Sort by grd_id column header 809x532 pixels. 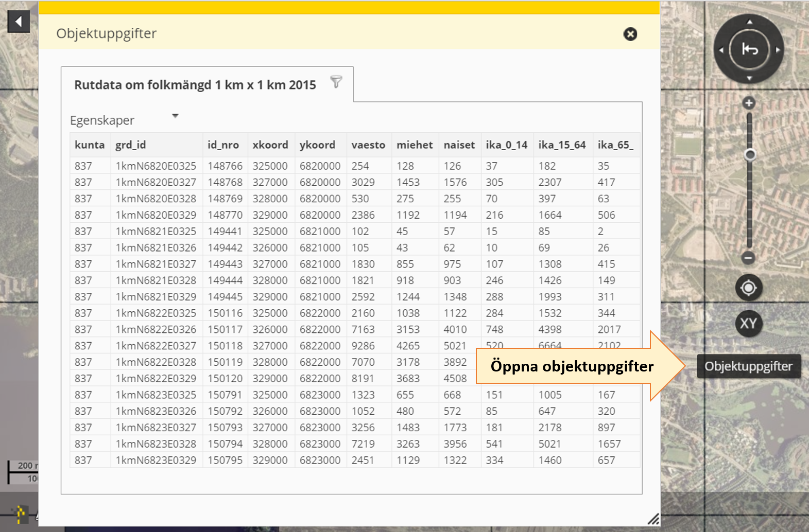(157, 145)
